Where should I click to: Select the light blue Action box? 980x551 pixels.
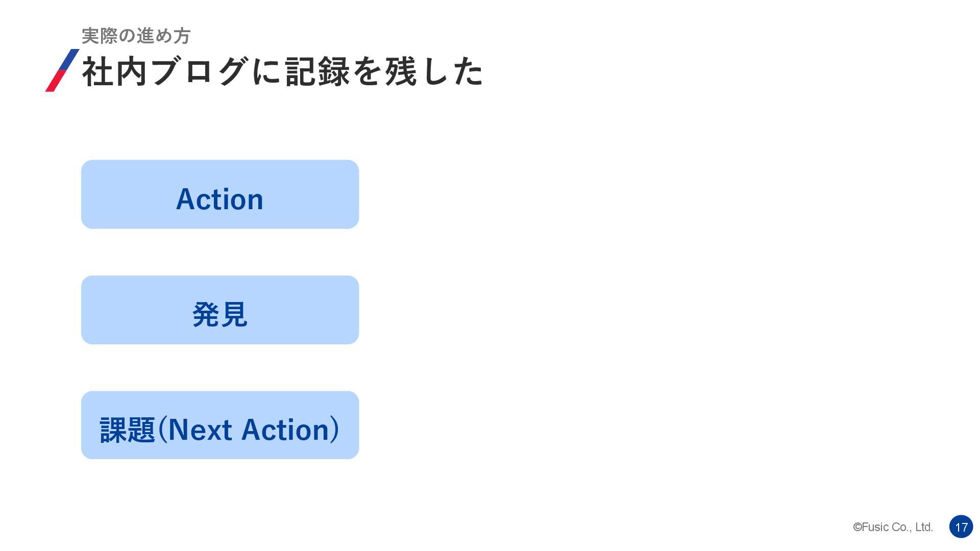(220, 194)
